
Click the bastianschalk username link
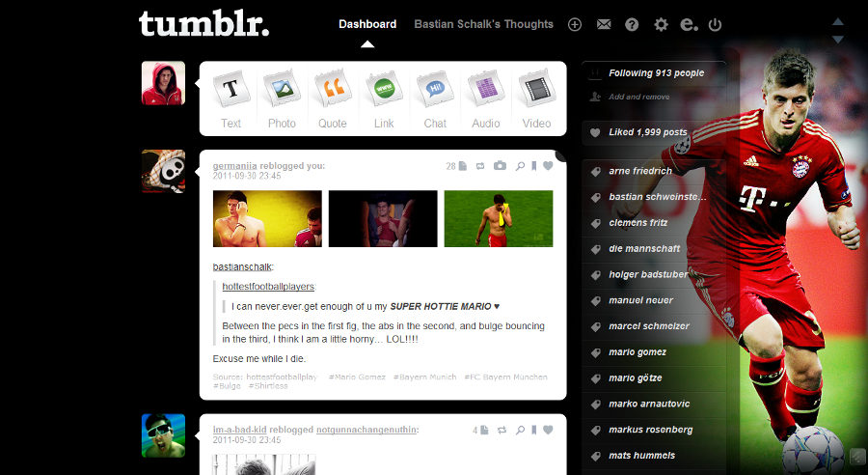click(242, 267)
